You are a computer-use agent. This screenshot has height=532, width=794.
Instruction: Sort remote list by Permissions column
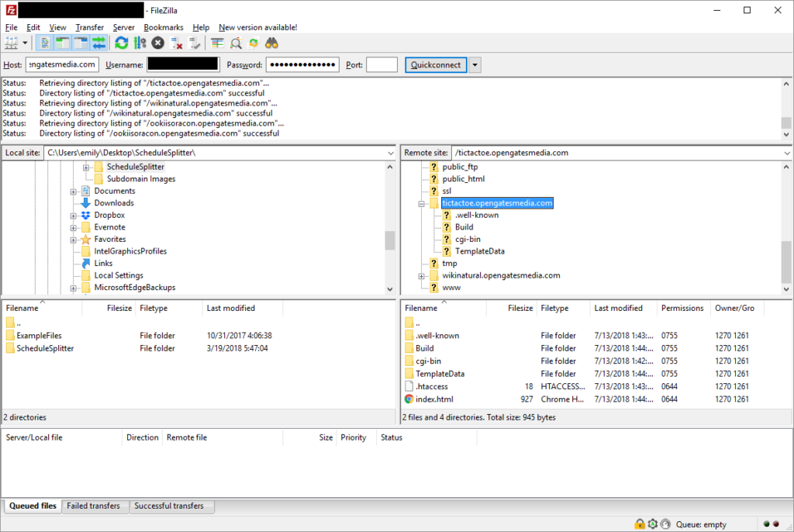click(x=682, y=308)
